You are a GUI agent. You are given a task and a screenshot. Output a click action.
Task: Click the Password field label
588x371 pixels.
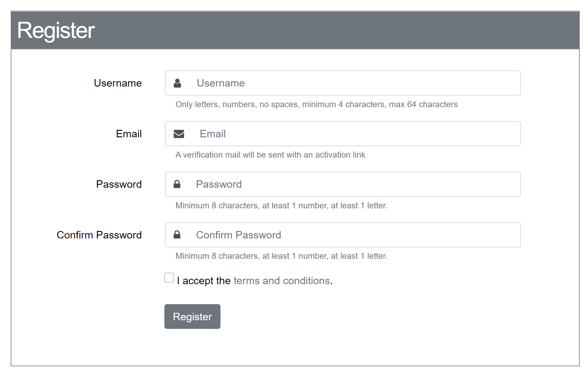pyautogui.click(x=119, y=184)
